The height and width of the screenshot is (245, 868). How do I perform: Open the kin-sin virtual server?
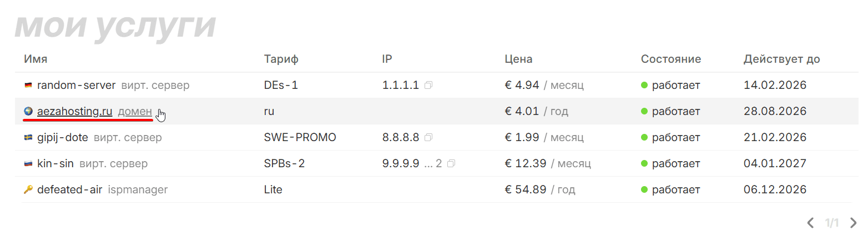[x=55, y=164]
